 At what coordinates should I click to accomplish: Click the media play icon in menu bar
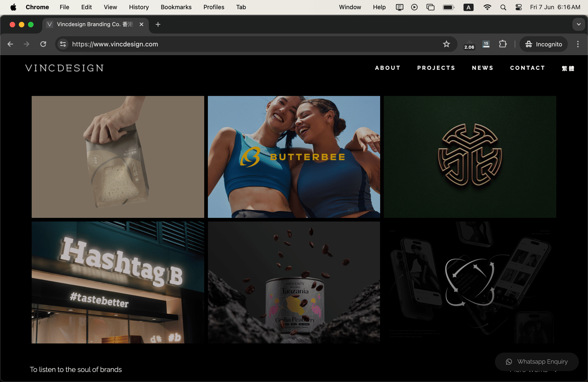point(415,7)
